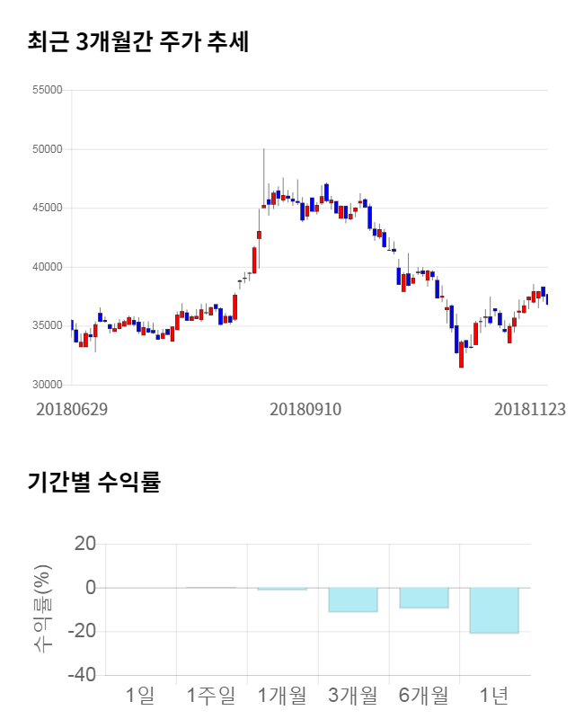
Task: Click the 수익률(%) axis title
Action: click(42, 608)
